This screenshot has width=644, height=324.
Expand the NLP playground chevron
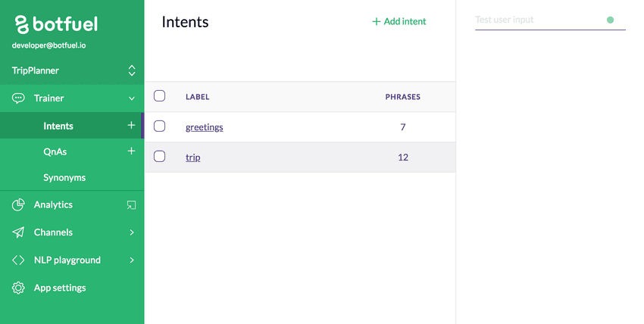click(132, 260)
